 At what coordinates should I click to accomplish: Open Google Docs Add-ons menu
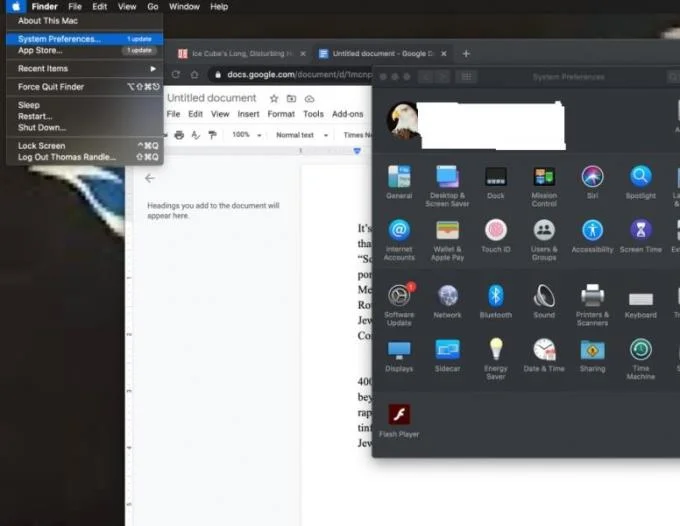347,114
